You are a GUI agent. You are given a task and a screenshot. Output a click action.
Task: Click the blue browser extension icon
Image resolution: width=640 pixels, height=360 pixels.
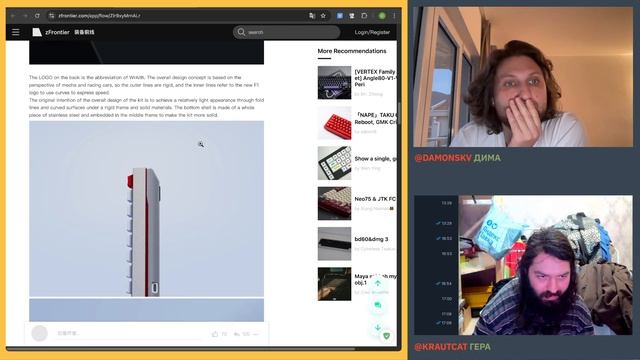point(340,16)
